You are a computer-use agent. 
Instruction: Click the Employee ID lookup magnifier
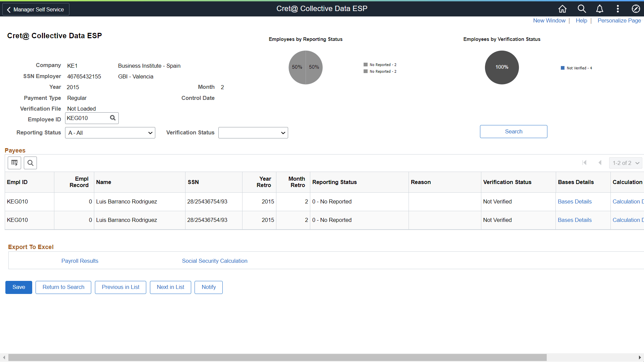point(113,118)
